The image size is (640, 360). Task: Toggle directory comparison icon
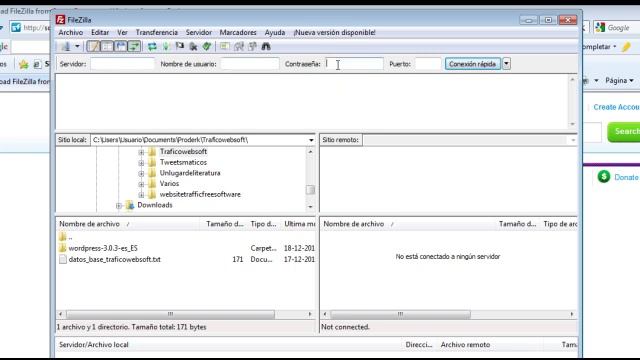coord(238,47)
